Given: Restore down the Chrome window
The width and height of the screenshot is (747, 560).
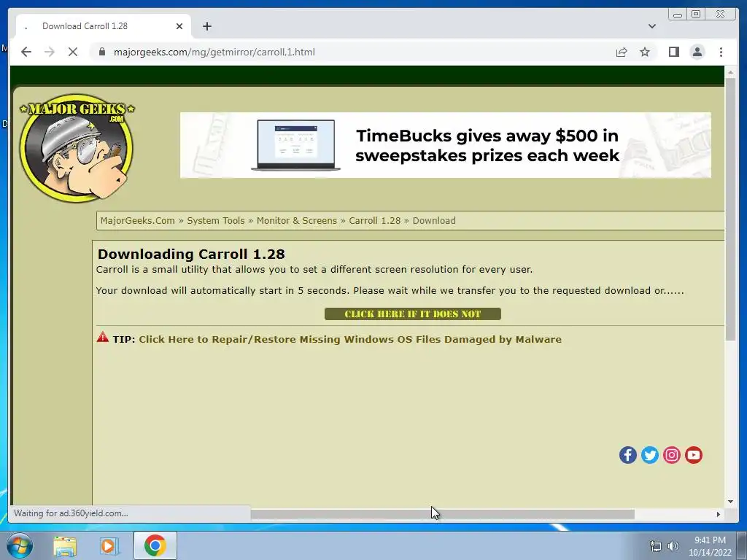Looking at the screenshot, I should (695, 15).
